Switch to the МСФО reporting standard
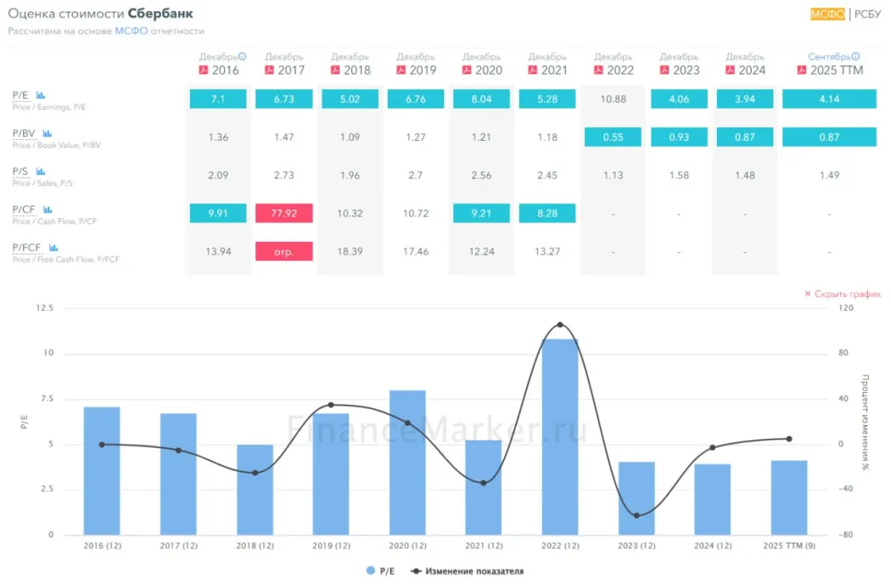Image resolution: width=891 pixels, height=588 pixels. pyautogui.click(x=827, y=14)
